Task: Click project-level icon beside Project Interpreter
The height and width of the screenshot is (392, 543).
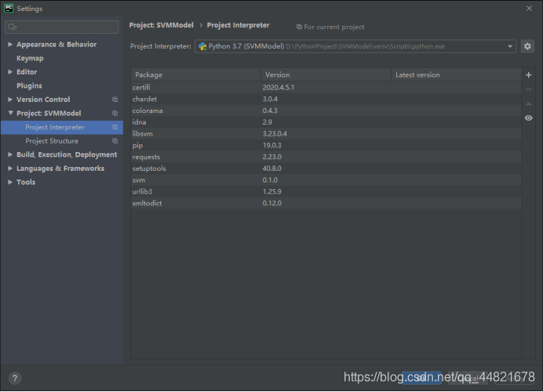Action: pos(115,127)
